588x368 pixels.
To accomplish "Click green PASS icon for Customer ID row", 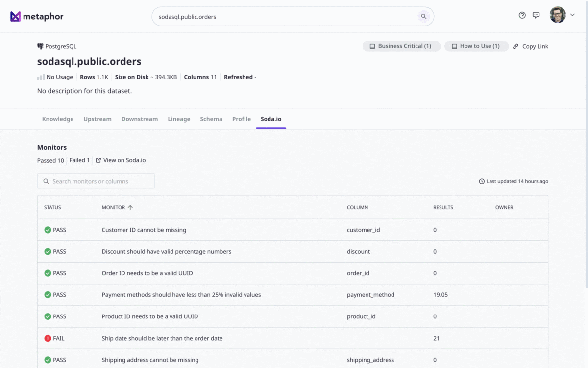I will (48, 230).
